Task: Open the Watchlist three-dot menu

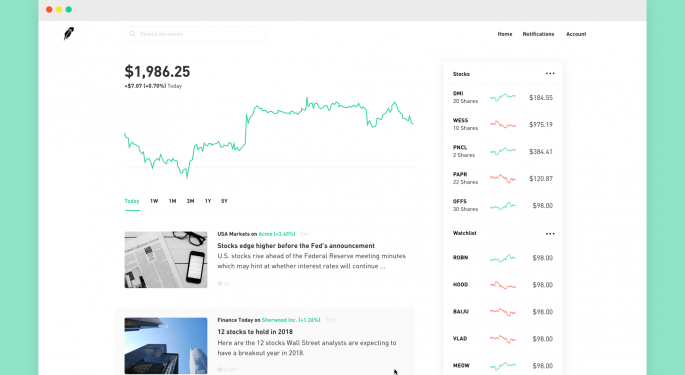Action: coord(550,233)
